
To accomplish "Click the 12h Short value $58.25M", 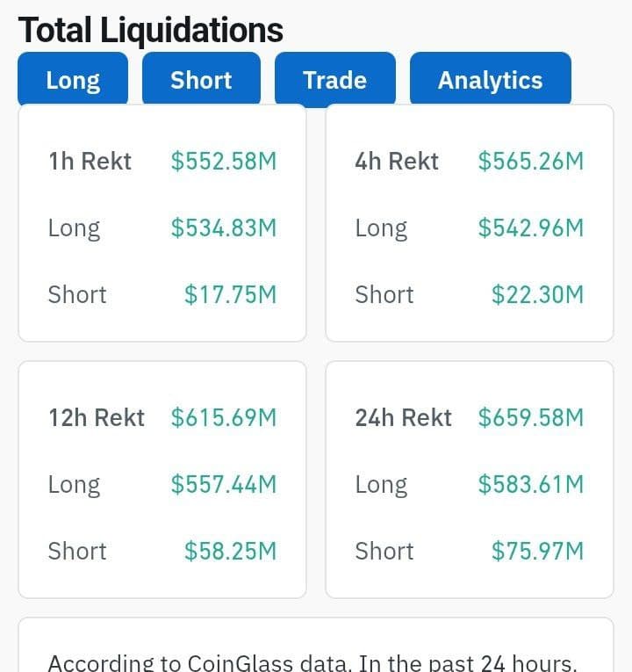I will pyautogui.click(x=230, y=552).
